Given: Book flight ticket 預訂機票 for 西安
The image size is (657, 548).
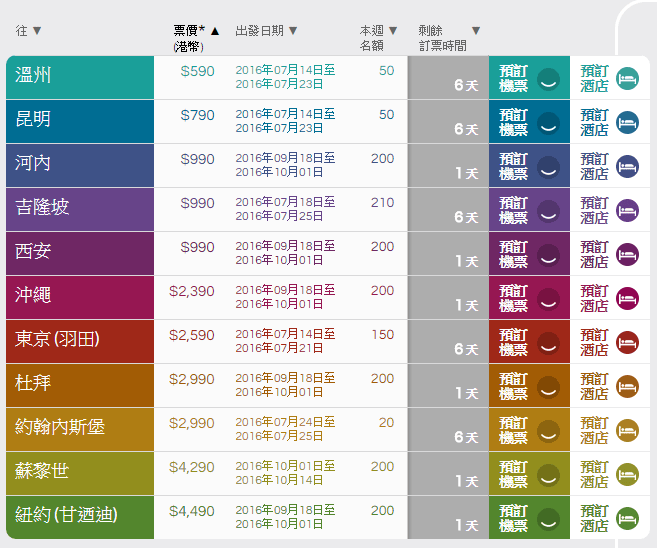Looking at the screenshot, I should [514, 255].
